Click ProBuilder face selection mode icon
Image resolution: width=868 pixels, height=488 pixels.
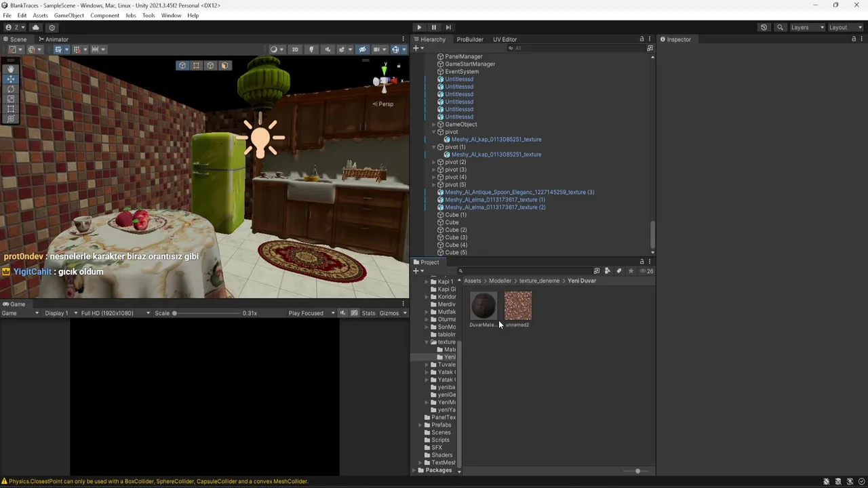(224, 65)
